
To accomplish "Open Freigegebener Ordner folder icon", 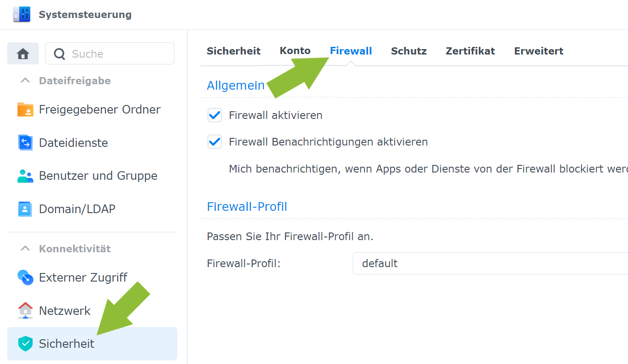I will tap(25, 109).
